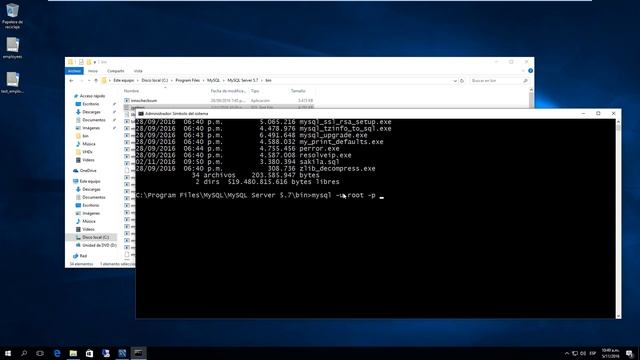Select 'Unidad de DVD (D:)' in navigation pane
The image size is (640, 360).
click(99, 245)
